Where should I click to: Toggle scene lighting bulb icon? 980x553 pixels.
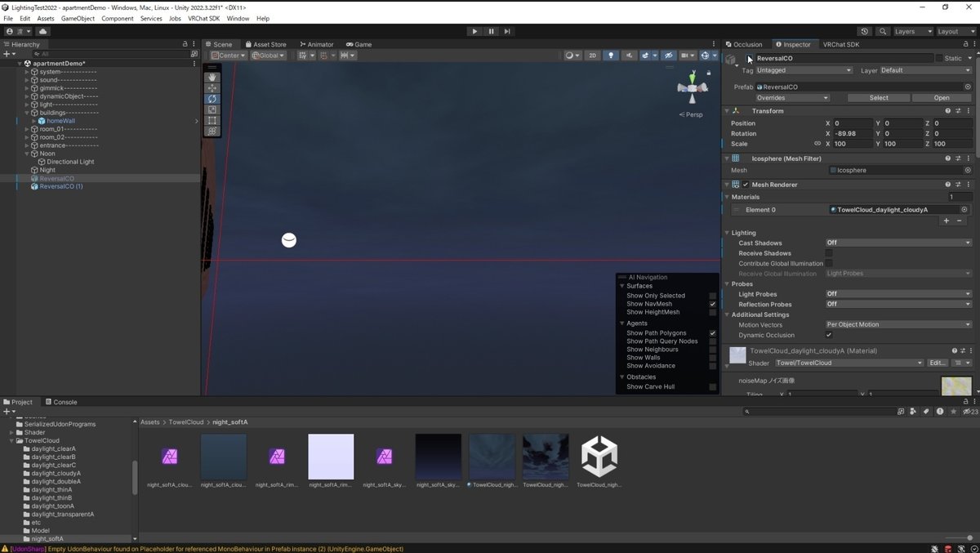click(611, 56)
